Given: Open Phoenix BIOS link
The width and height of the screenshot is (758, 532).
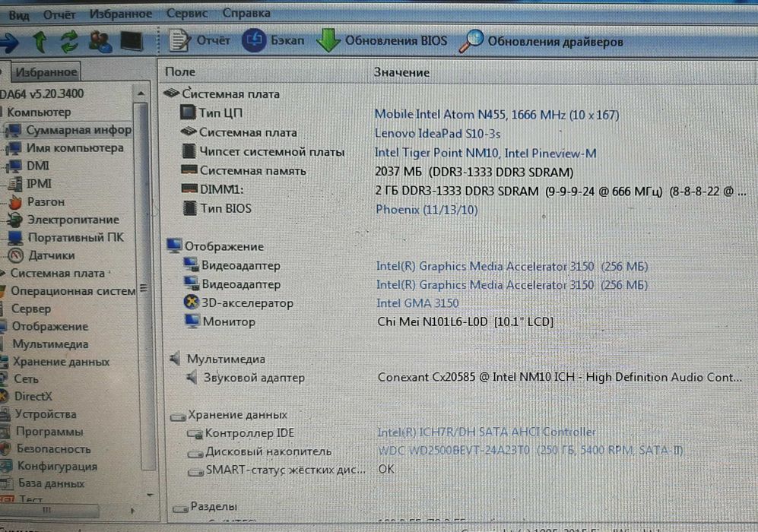Looking at the screenshot, I should point(427,210).
